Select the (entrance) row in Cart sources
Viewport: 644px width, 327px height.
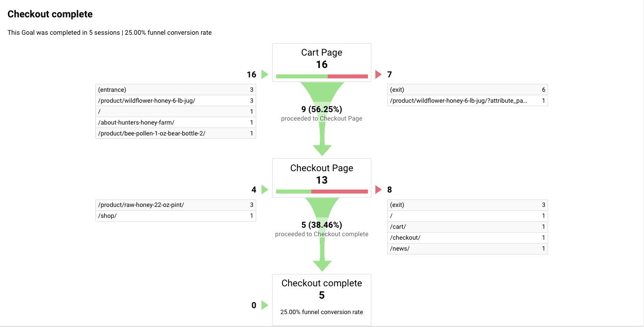176,90
